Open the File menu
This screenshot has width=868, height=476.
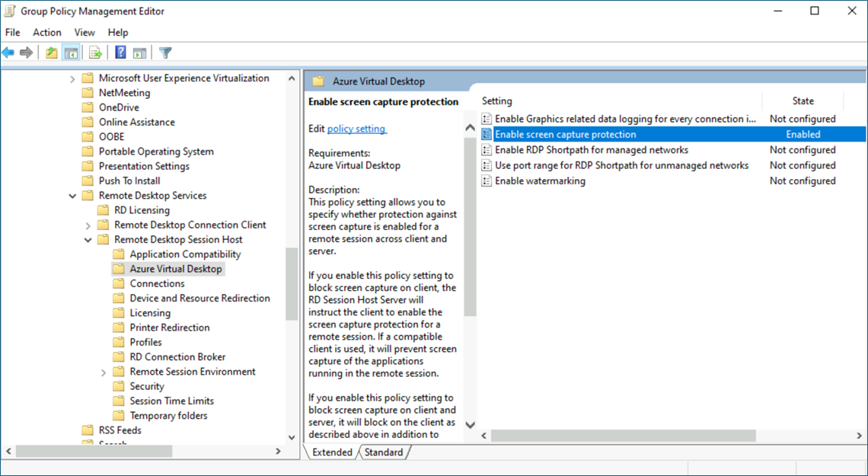(x=13, y=33)
